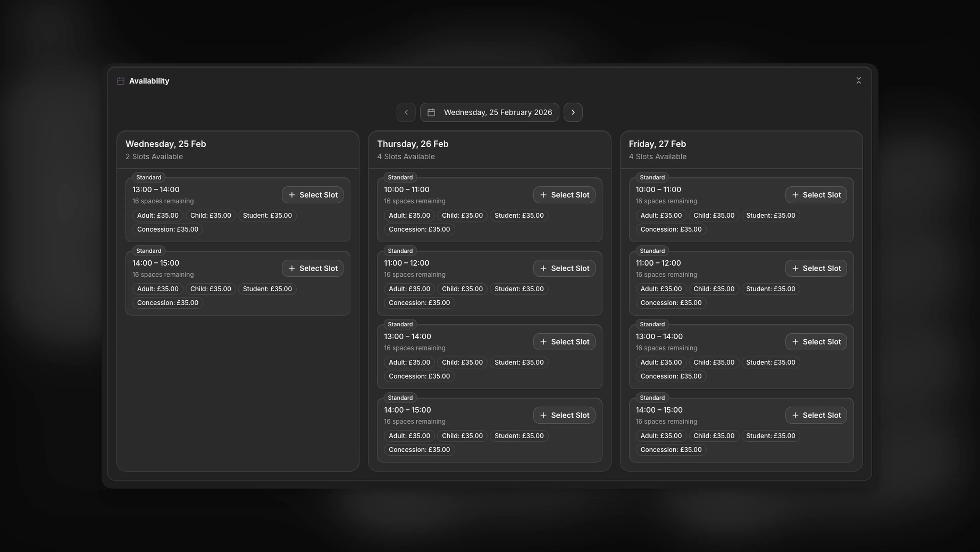Go to previous day with left chevron

[x=406, y=112]
